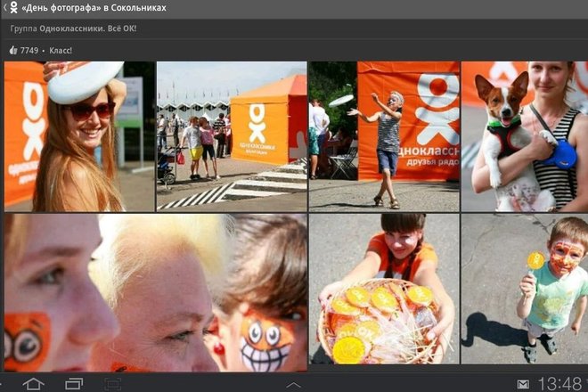Tap the 7749 likes count
Viewport: 588px width, 392px height.
coord(29,51)
